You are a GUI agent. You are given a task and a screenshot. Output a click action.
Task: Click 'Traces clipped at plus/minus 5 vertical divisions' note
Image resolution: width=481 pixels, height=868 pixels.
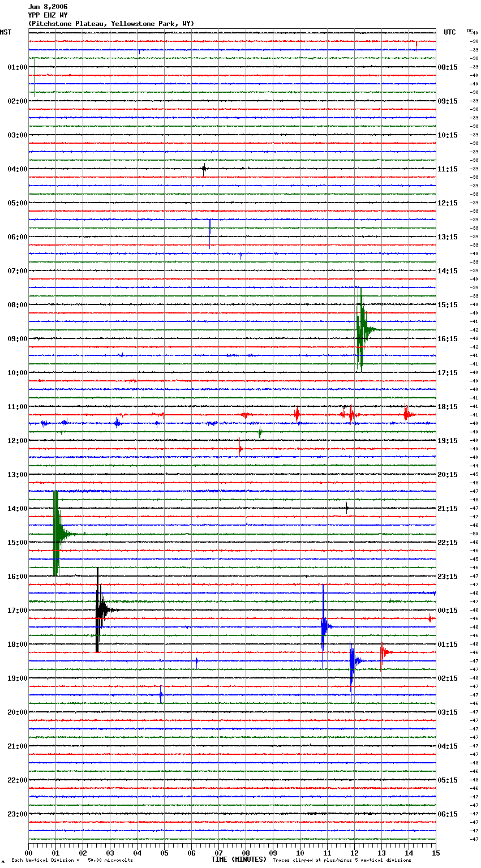click(342, 860)
